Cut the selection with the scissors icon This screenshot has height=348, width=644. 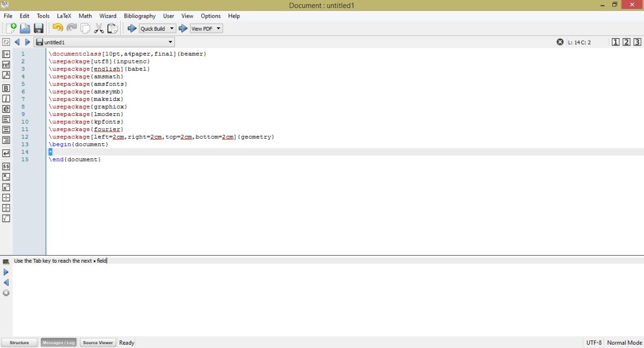(x=99, y=28)
